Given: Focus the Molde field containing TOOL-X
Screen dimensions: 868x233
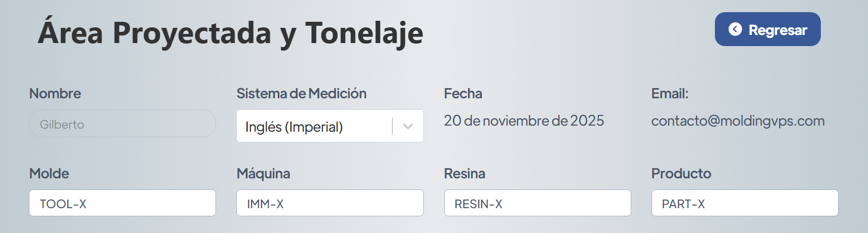Looking at the screenshot, I should click(x=122, y=203).
